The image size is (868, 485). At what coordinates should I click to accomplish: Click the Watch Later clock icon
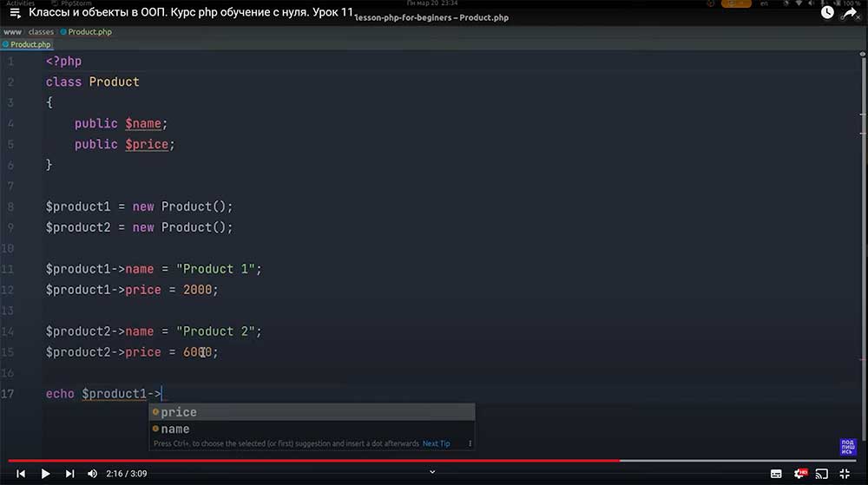click(827, 12)
